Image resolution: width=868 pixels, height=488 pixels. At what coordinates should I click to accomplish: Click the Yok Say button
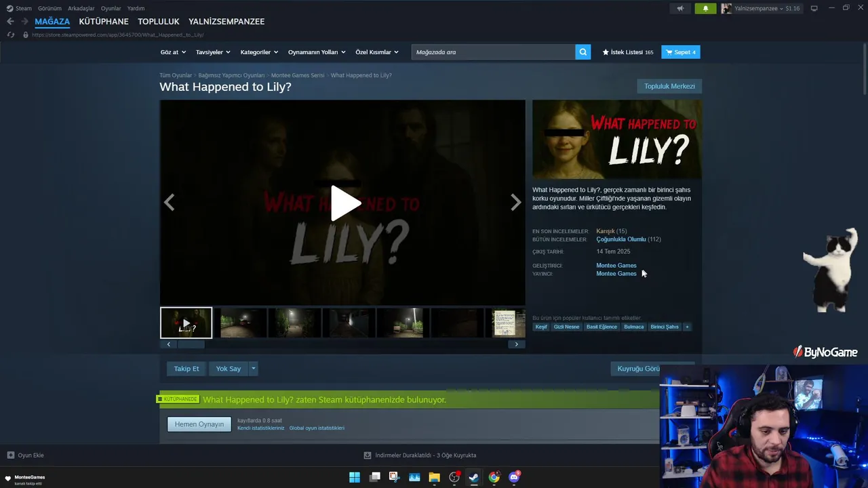(x=229, y=369)
